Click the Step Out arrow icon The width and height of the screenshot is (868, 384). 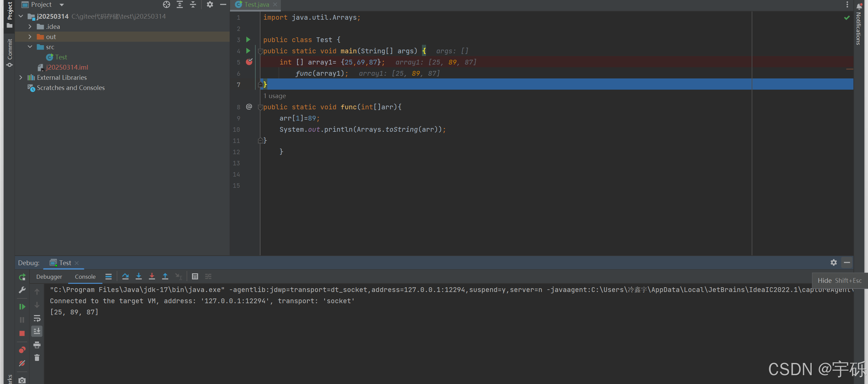165,276
